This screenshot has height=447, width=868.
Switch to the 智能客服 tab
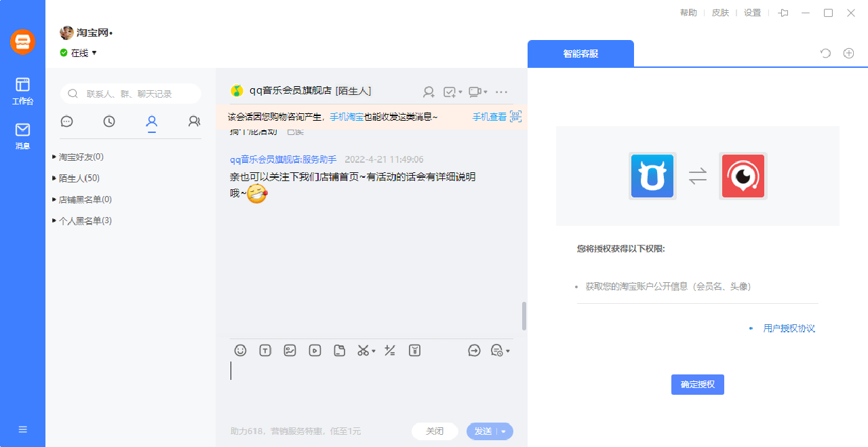[580, 53]
